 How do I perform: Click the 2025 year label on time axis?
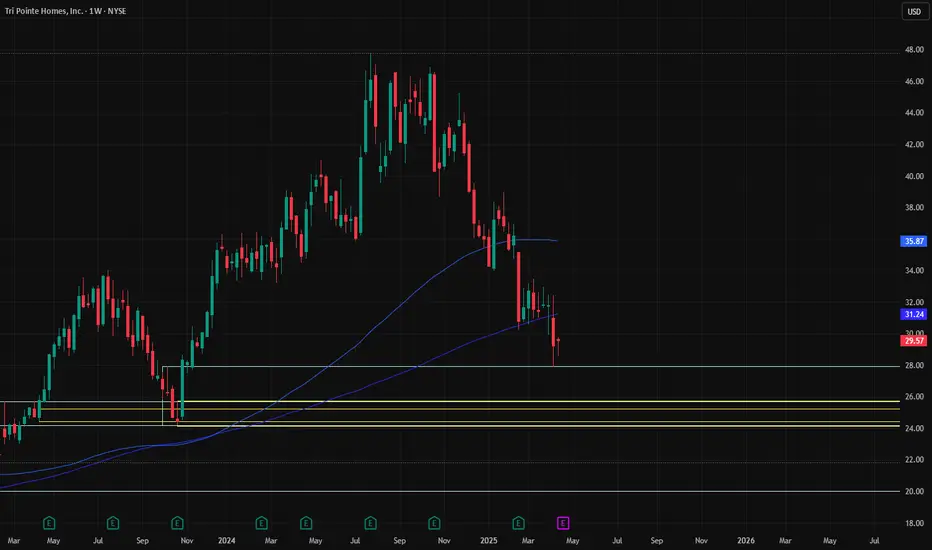(x=489, y=540)
